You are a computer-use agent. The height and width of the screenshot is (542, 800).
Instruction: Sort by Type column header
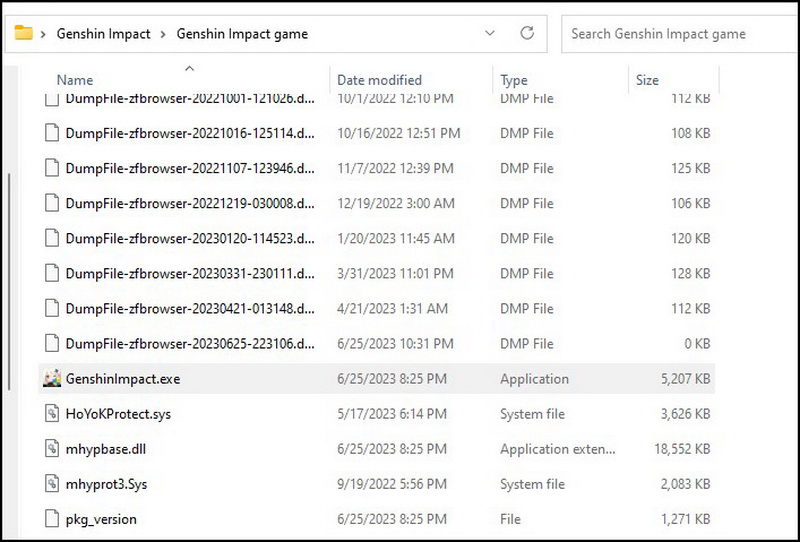point(514,80)
